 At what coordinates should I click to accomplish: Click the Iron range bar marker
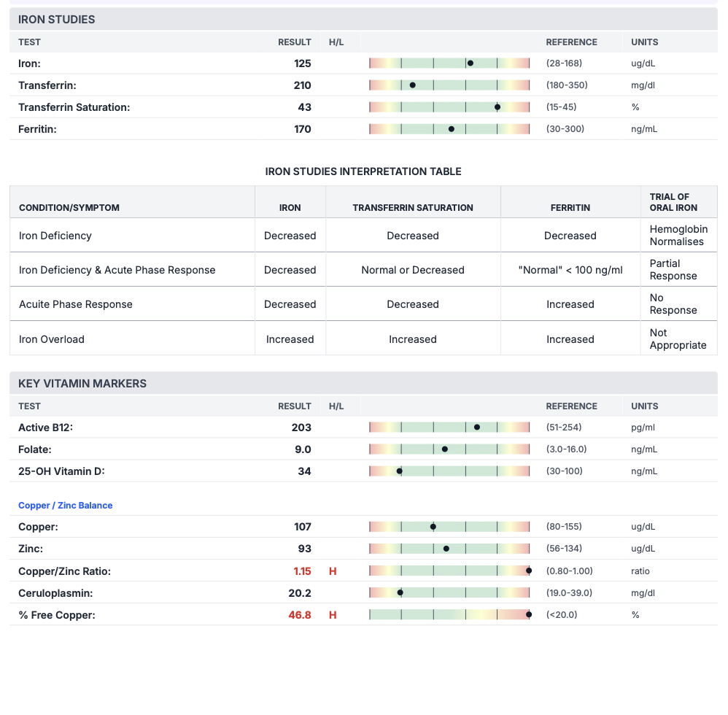tap(471, 63)
